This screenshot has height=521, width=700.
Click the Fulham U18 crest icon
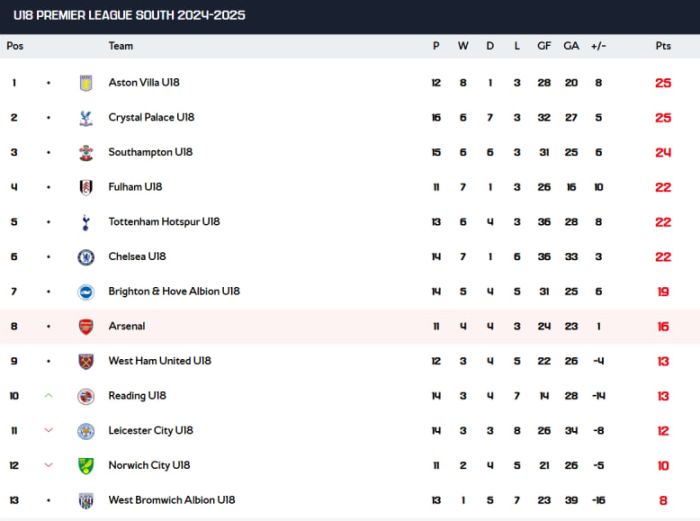pos(86,188)
